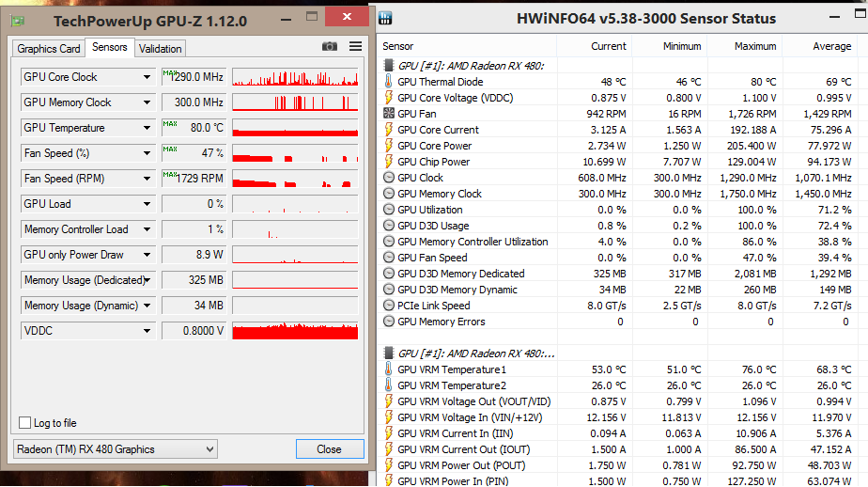868x487 pixels.
Task: Click the lightning icon beside GPU Core Power
Action: click(x=389, y=146)
